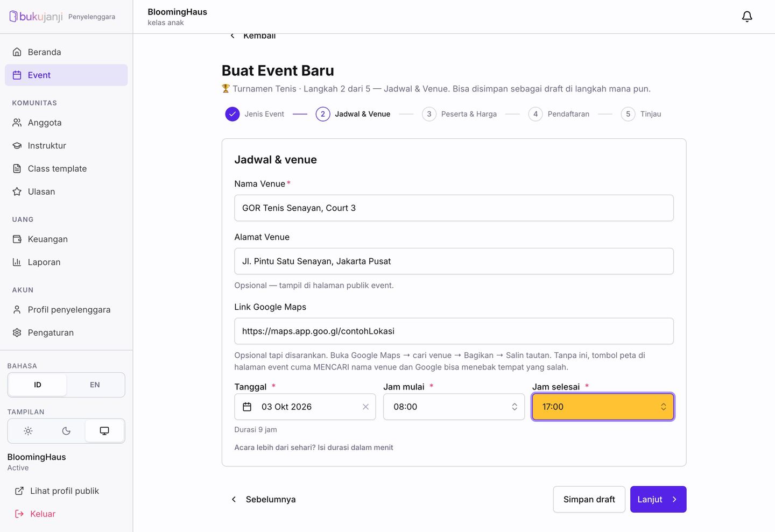Clear the Tanggal date with the X

click(x=365, y=407)
